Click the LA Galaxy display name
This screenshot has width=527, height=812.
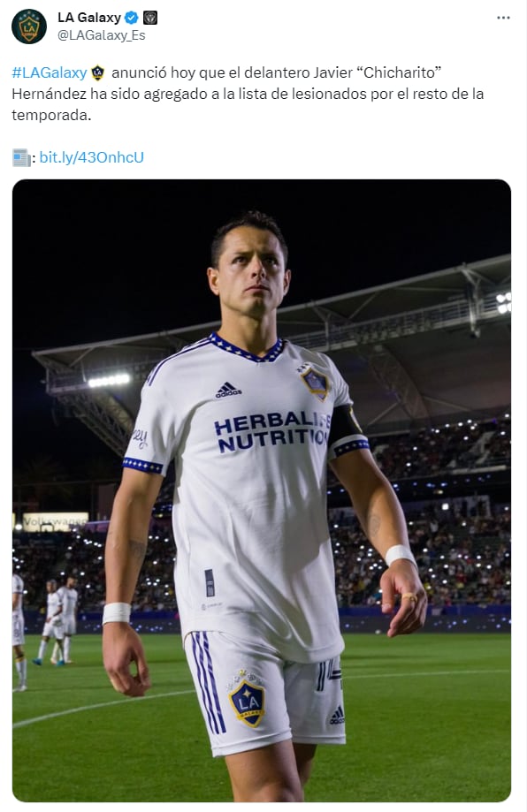[x=89, y=18]
